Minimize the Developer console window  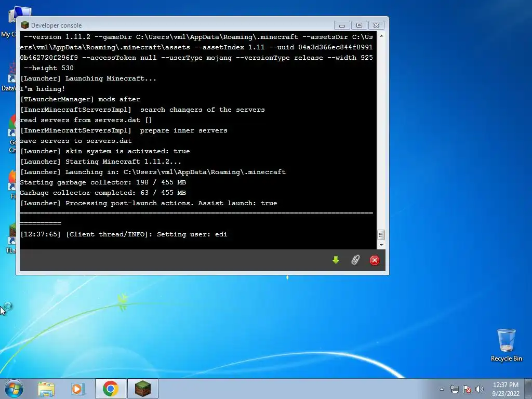342,25
